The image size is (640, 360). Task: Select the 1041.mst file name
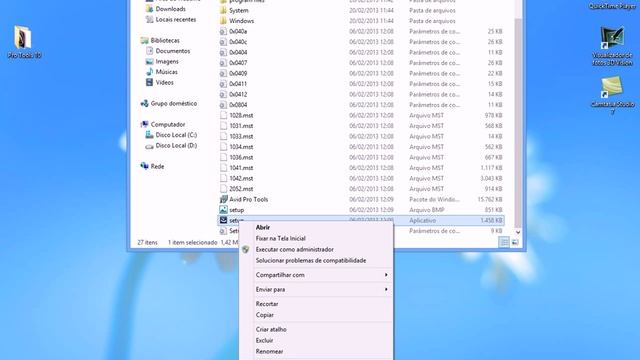tap(241, 168)
